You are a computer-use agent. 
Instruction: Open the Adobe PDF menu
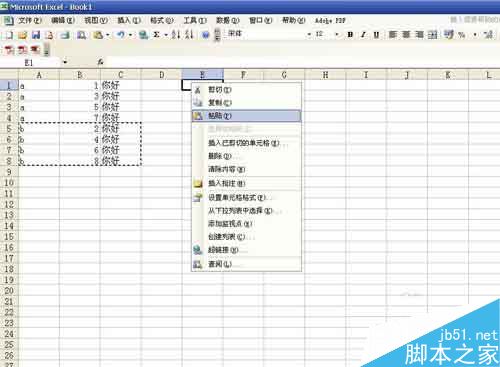[330, 21]
